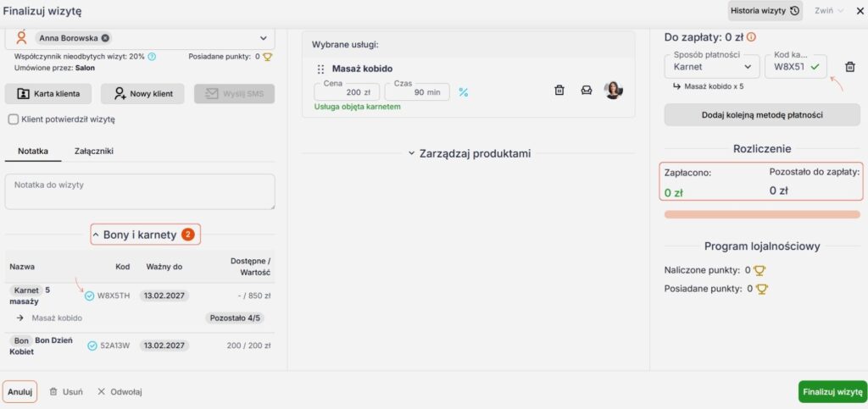
Task: Select the bon 52A13W check circle
Action: [92, 346]
